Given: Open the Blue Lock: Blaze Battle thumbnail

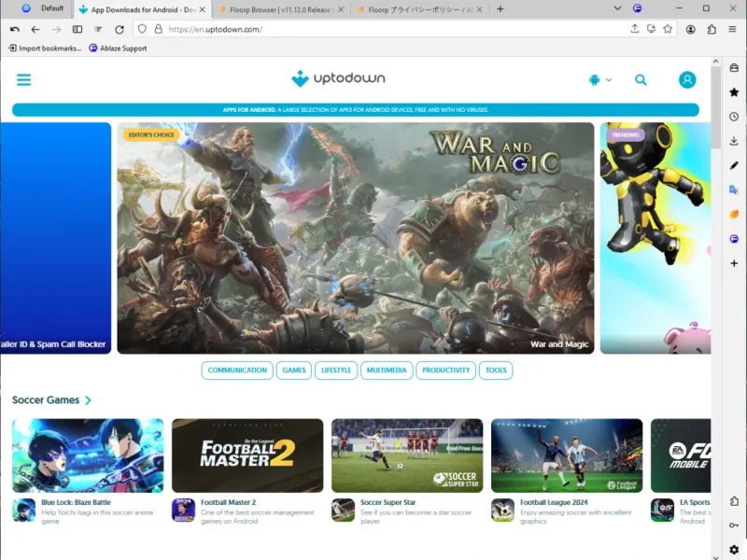Looking at the screenshot, I should [x=88, y=455].
